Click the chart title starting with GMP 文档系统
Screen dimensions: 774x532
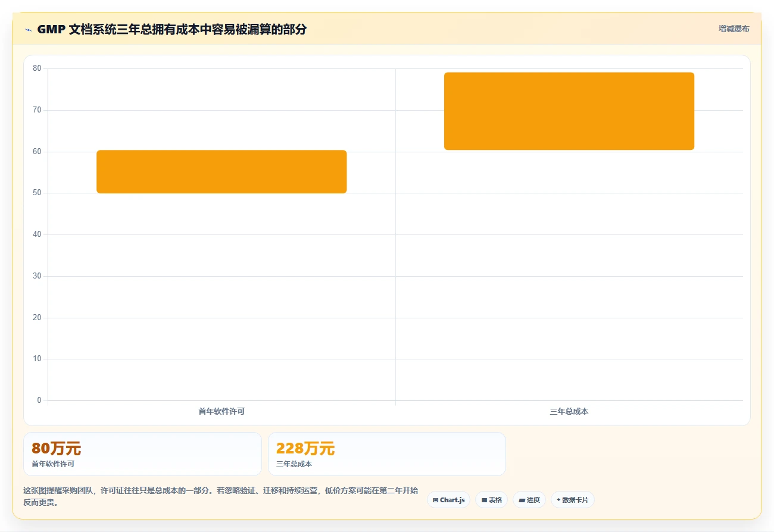[x=171, y=29]
